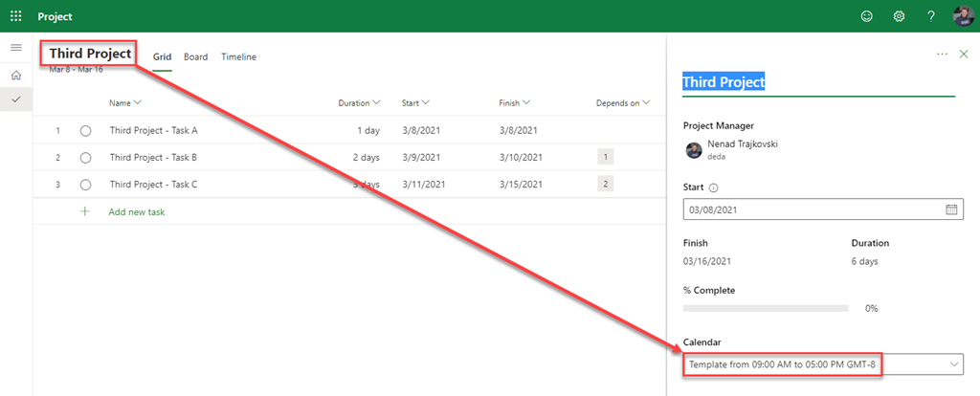Go to Home in left sidebar
Image resolution: width=980 pixels, height=396 pixels.
pos(16,75)
